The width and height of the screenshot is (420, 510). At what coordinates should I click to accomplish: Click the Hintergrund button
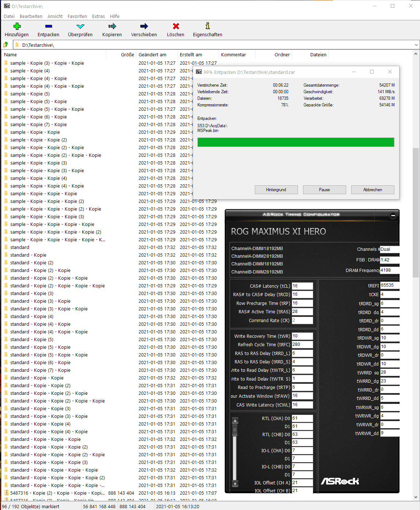click(276, 190)
